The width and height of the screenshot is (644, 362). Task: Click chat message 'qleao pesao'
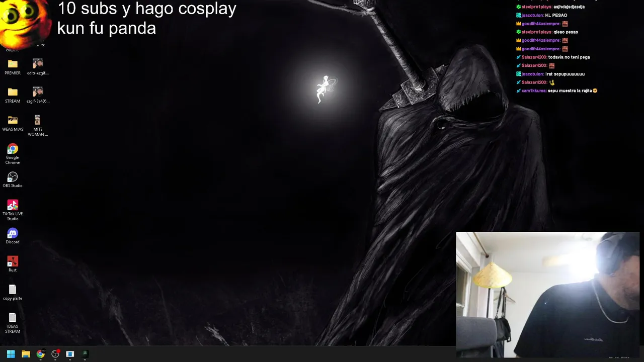pyautogui.click(x=566, y=32)
